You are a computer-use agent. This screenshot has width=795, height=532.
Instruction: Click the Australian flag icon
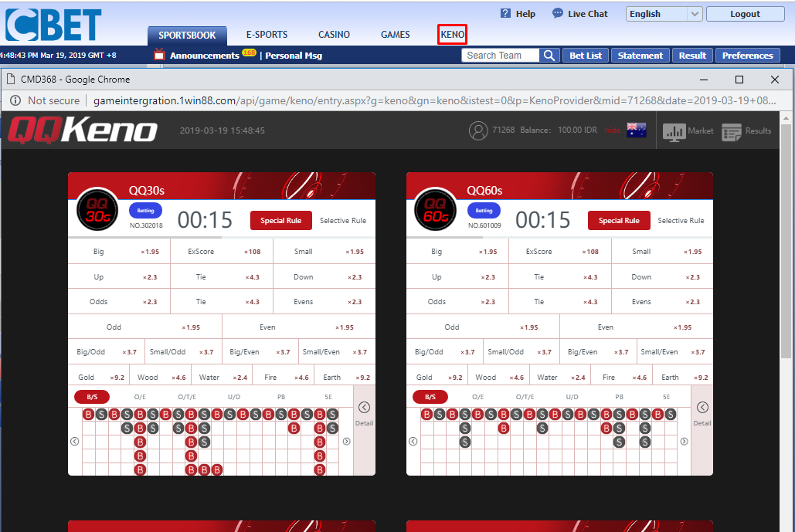point(637,130)
